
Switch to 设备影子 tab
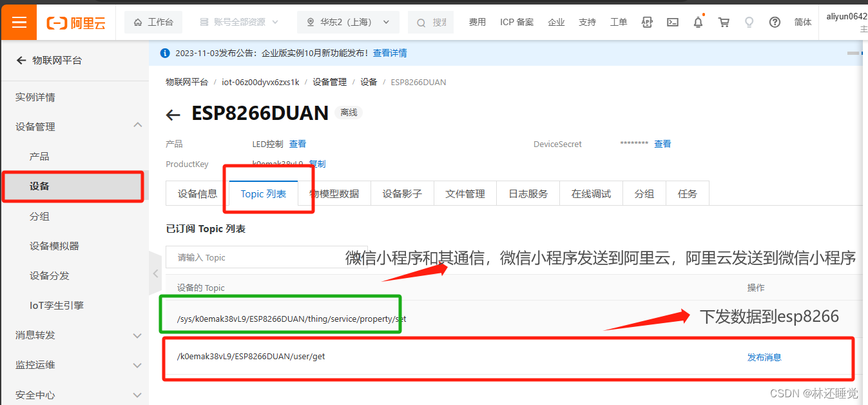[402, 193]
